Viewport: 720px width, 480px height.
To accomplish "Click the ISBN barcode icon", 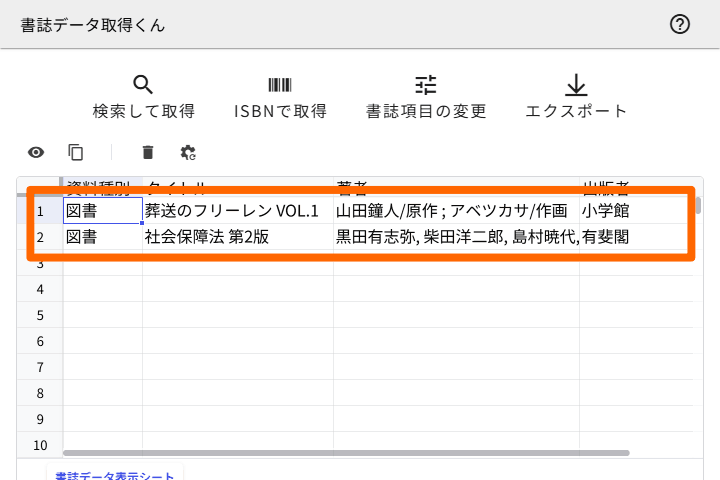I will tap(280, 85).
